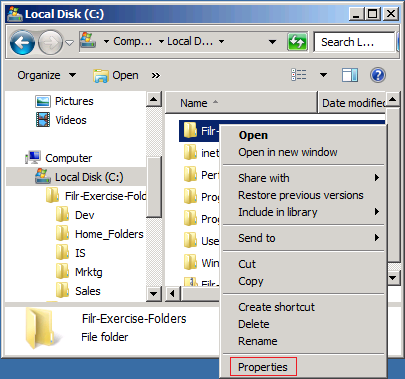The width and height of the screenshot is (405, 379).
Task: Choose Delete in context menu
Action: click(254, 324)
